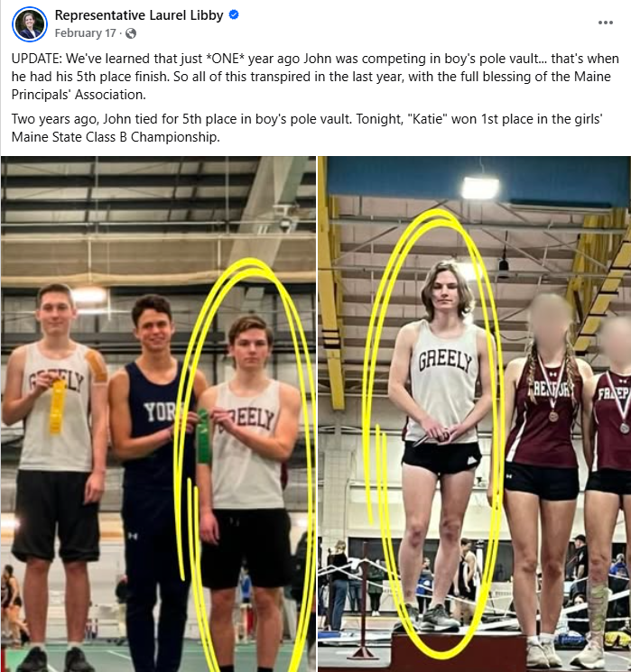Viewport: 631px width, 672px height.
Task: Open the left photo of three athletes
Action: 158,414
